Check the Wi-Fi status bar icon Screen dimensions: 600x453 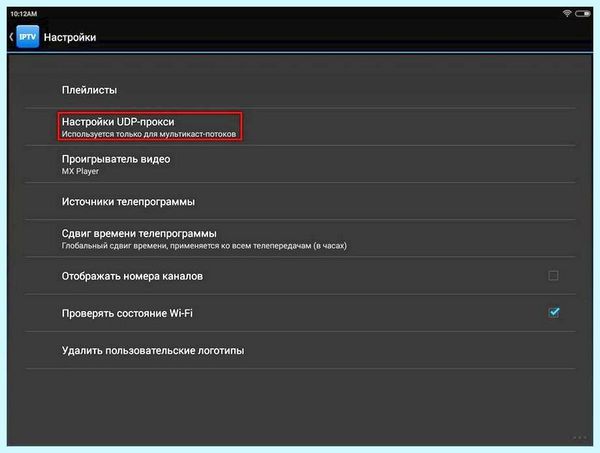[x=567, y=13]
